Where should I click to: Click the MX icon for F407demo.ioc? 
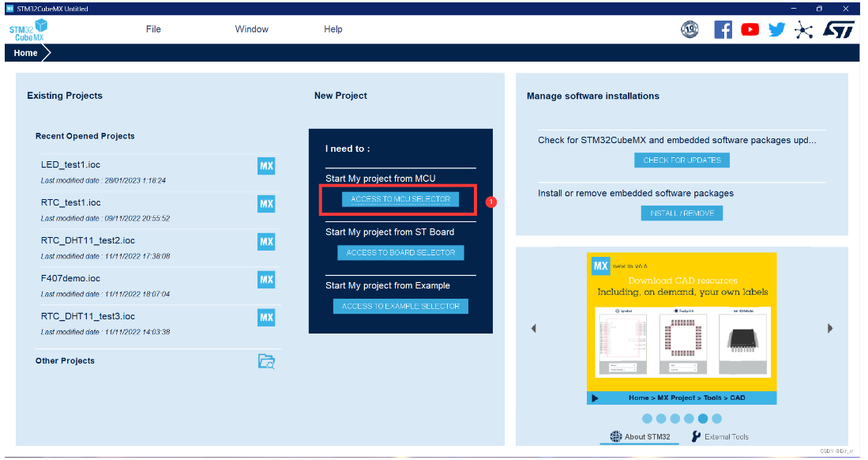(266, 279)
